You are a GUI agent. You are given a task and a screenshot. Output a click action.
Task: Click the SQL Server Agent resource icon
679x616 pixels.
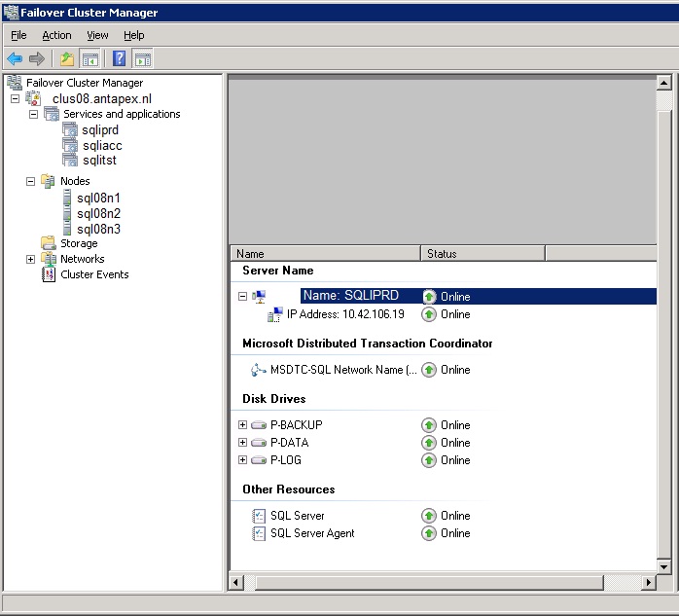259,533
